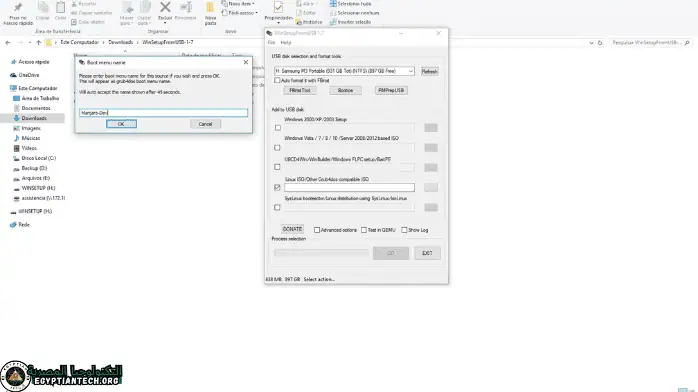Launch Bootice button

tap(345, 90)
